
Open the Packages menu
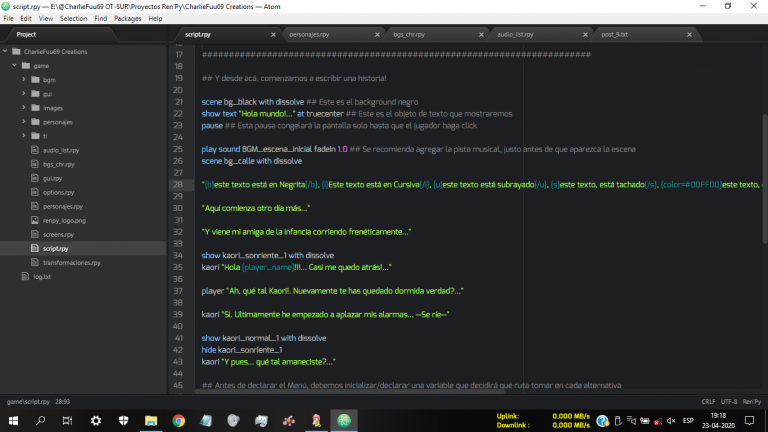(x=127, y=18)
